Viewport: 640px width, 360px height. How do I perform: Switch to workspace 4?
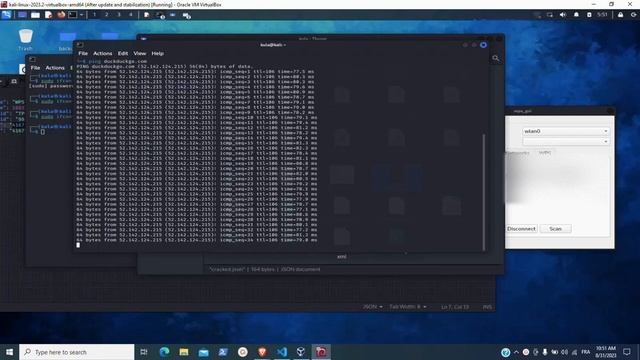click(131, 14)
